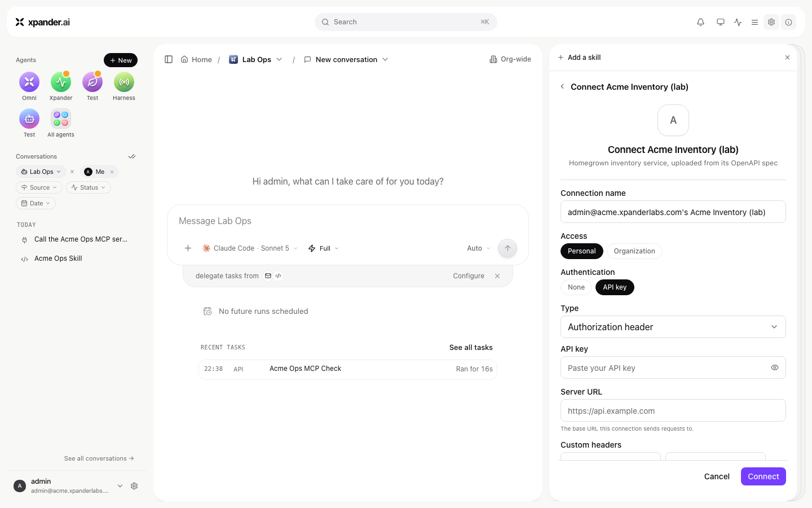Select the Omni agent avatar
The width and height of the screenshot is (812, 508).
point(29,82)
